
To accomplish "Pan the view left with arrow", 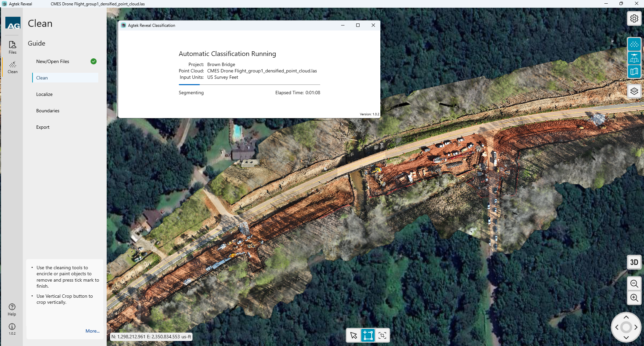I will pos(616,327).
